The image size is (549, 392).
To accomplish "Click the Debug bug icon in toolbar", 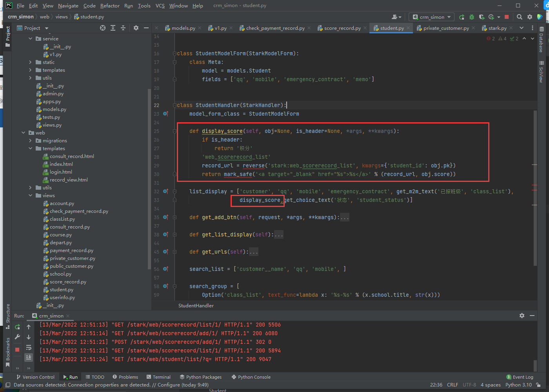I will click(472, 17).
